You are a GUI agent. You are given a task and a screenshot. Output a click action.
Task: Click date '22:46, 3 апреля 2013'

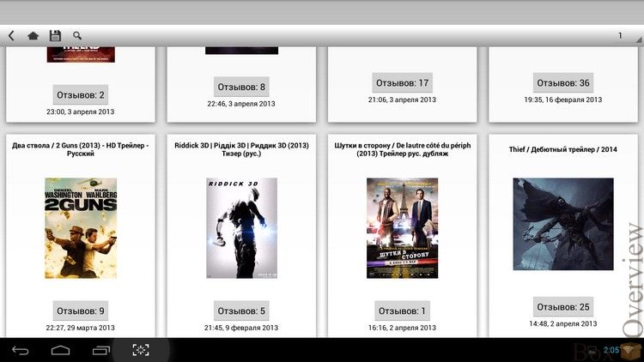pyautogui.click(x=241, y=104)
